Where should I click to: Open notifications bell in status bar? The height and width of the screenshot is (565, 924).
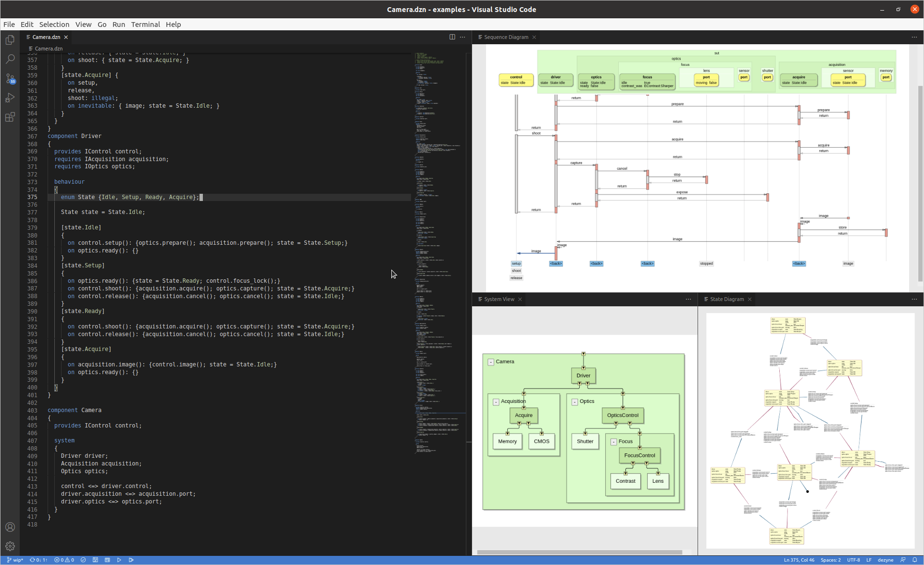(x=915, y=560)
